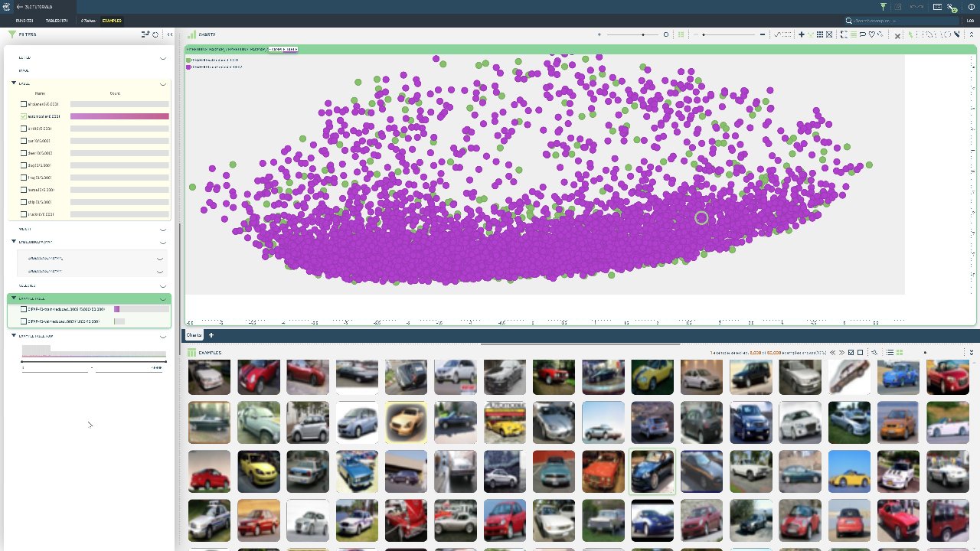Switch to the Examples tab
980x551 pixels.
tap(112, 21)
